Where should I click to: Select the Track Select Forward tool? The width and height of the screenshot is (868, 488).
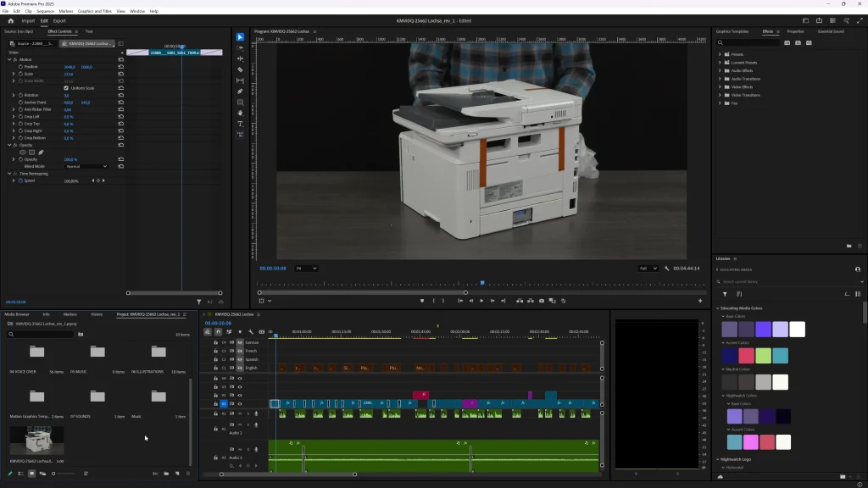point(241,49)
